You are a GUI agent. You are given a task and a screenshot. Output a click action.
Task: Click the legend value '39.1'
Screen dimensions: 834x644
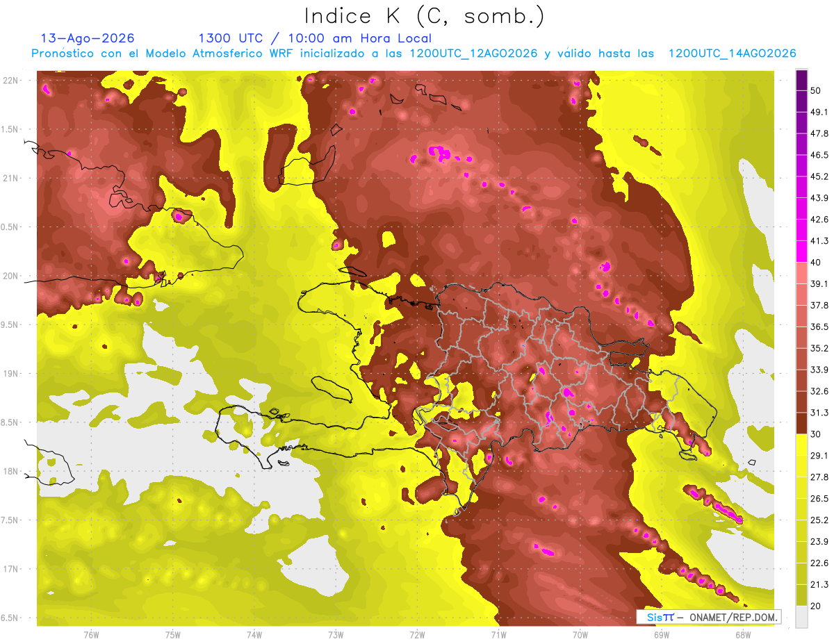click(819, 283)
